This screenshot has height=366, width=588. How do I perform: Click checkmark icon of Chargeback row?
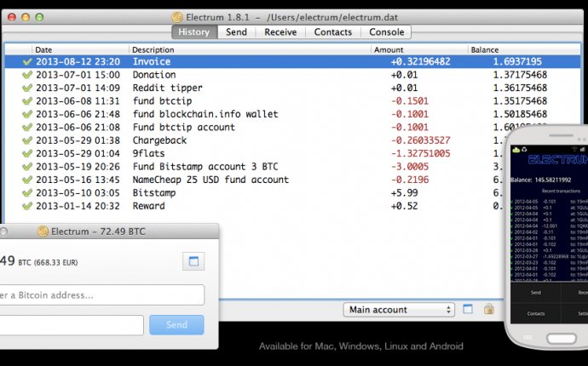coord(27,140)
